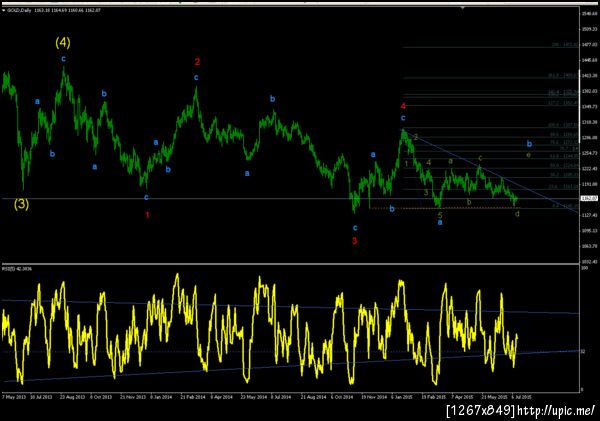Click the 23 Aug 2013 date label
Image resolution: width=600 pixels, height=421 pixels.
pos(72,397)
